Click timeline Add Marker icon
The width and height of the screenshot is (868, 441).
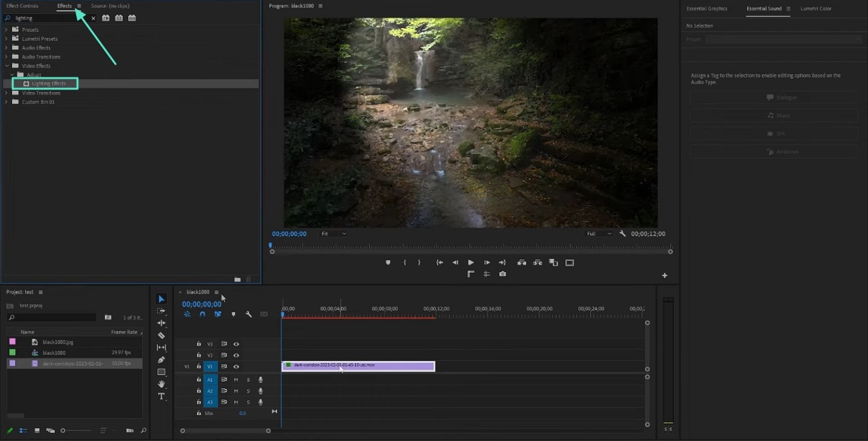point(233,314)
